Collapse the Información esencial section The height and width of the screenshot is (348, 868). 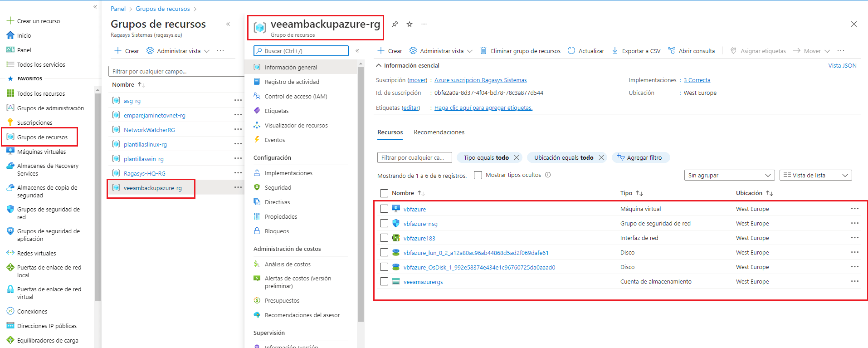[379, 65]
